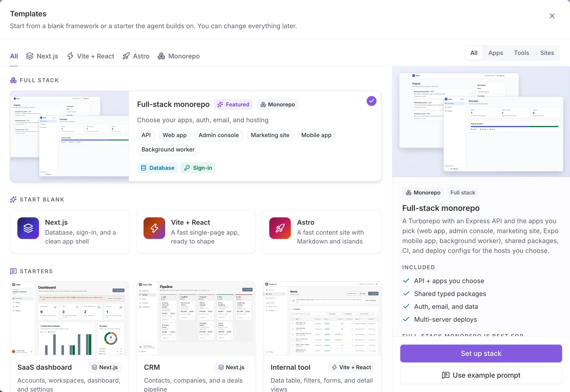
Task: Click the Monorepo tag in detail panel
Action: pos(423,193)
